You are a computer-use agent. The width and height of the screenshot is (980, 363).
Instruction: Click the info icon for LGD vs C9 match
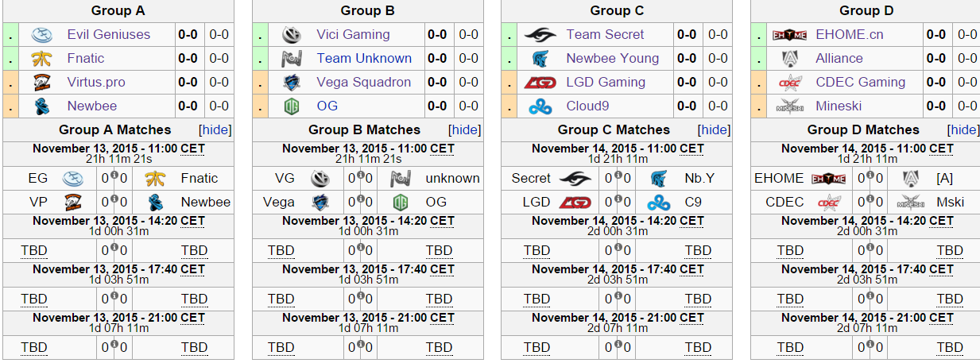[x=613, y=200]
